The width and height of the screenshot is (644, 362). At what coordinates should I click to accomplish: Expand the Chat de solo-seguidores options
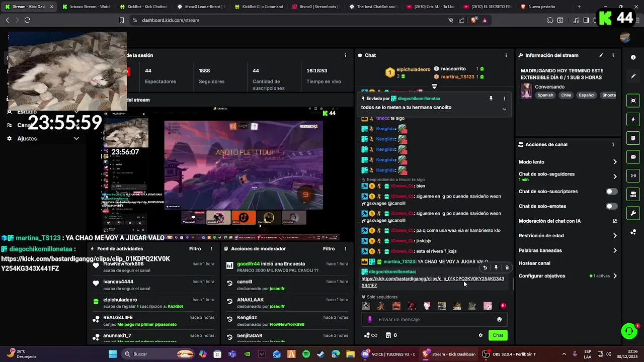pos(615,176)
